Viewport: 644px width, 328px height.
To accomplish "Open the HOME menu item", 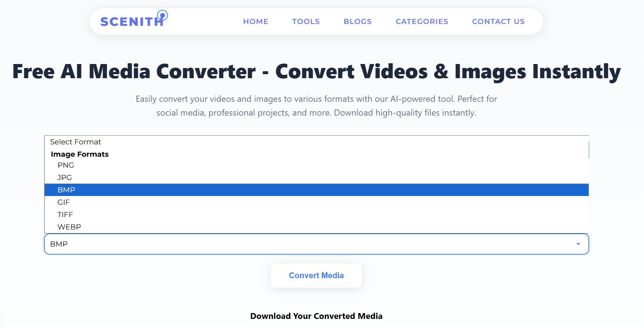I will pyautogui.click(x=255, y=21).
